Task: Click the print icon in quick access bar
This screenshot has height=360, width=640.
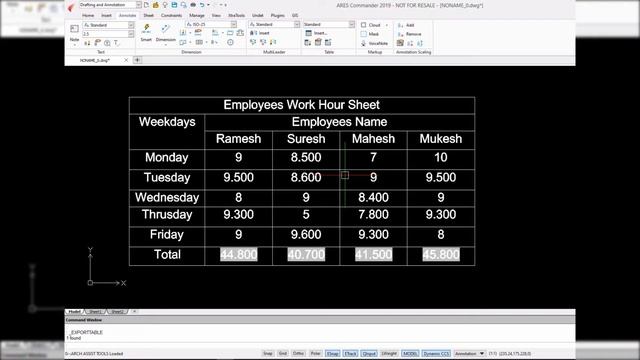Action: coord(193,5)
